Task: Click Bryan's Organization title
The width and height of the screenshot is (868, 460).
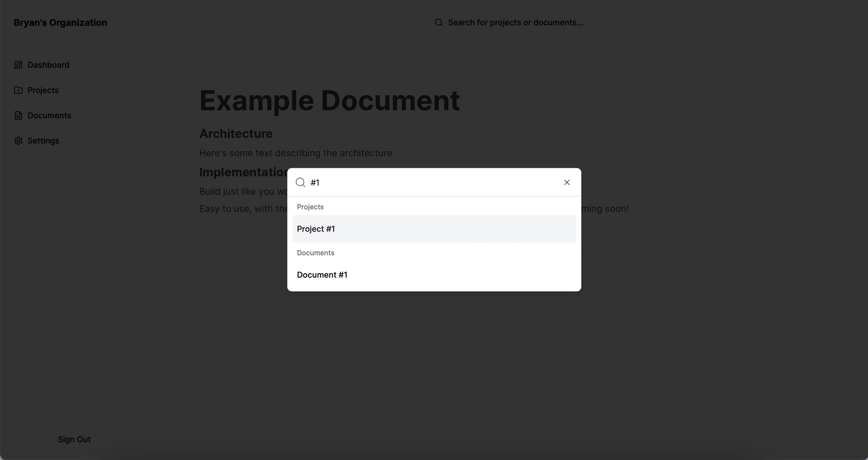Action: (60, 23)
